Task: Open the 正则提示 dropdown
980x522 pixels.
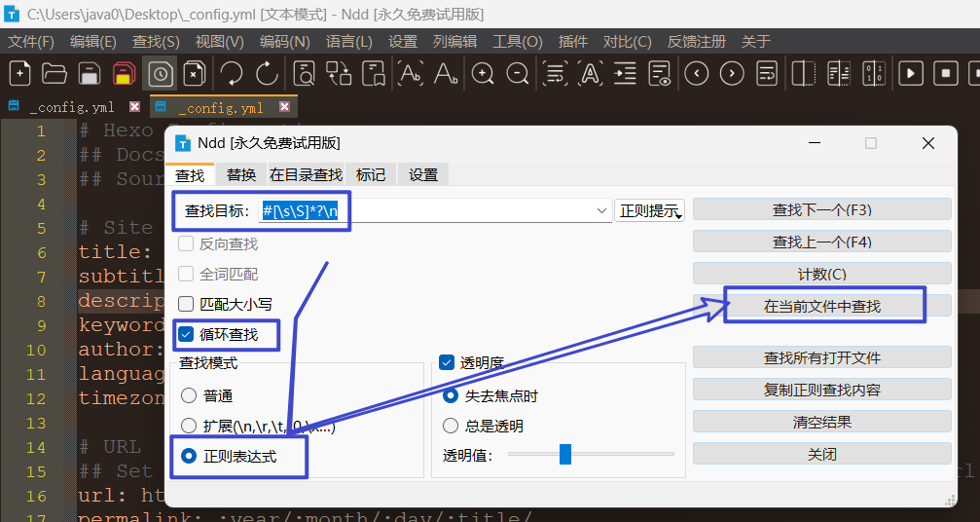Action: (x=649, y=210)
